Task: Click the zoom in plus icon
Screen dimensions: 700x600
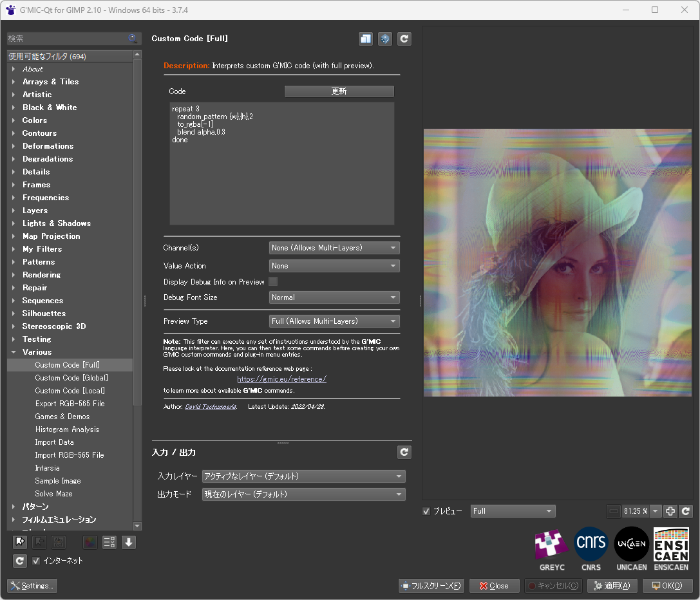Action: tap(670, 511)
